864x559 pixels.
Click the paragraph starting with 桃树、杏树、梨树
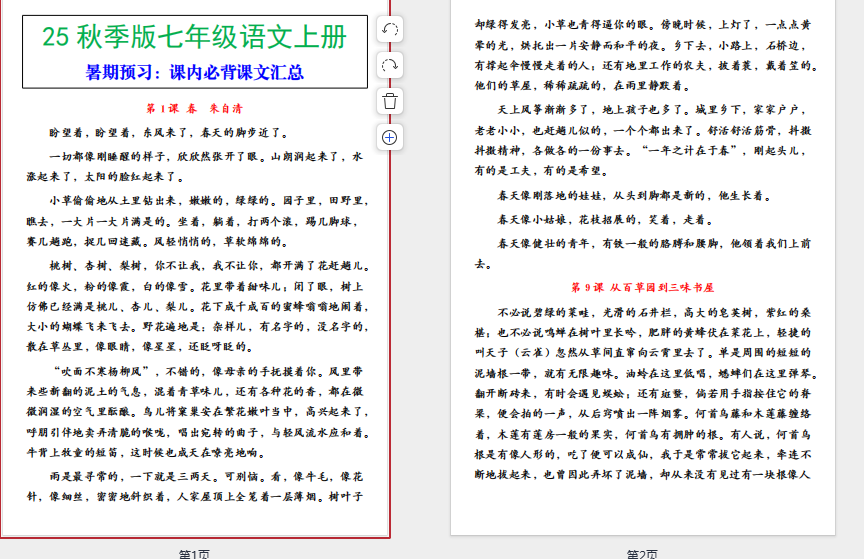click(x=195, y=306)
